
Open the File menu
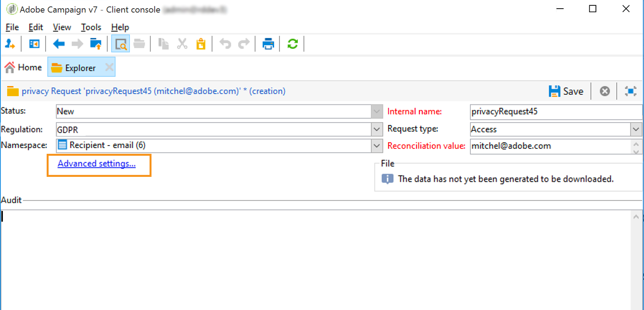(12, 27)
